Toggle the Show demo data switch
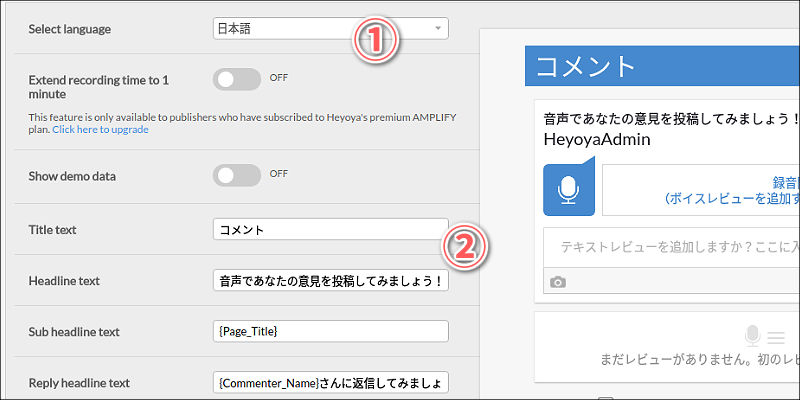 237,175
